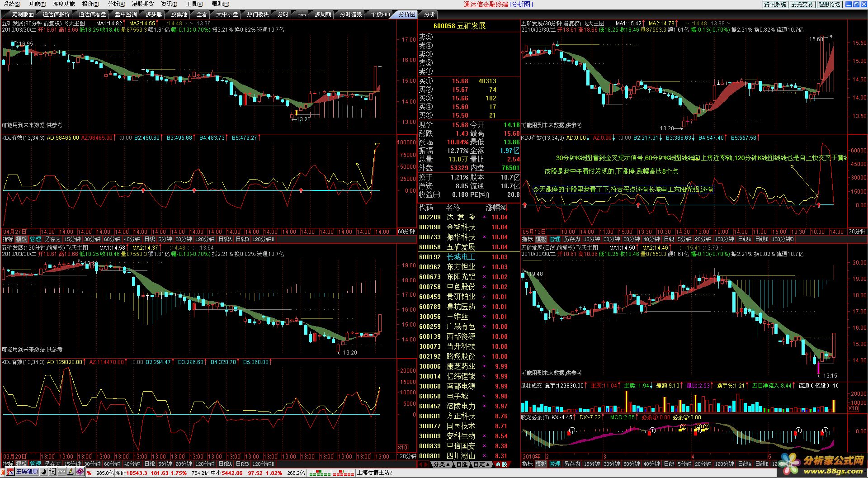The width and height of the screenshot is (868, 478).
Task: Click the restore window icon at top right
Action: 856,4
